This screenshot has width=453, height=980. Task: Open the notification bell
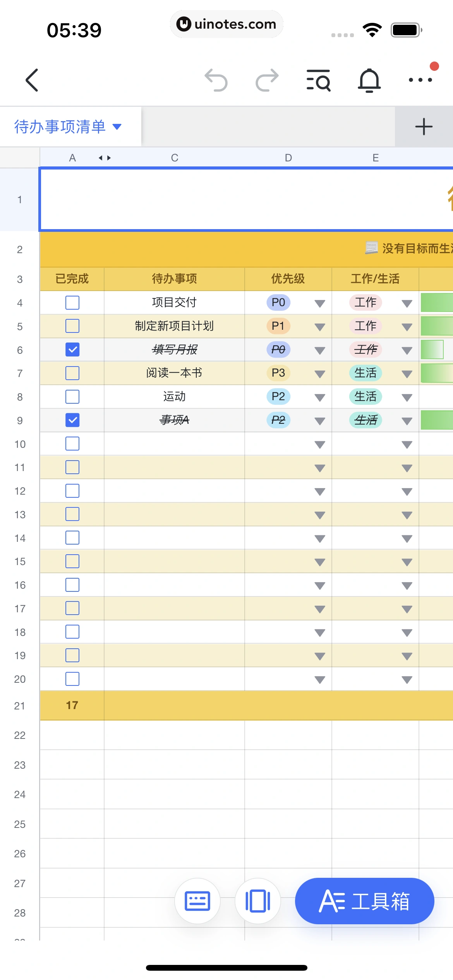(x=369, y=80)
